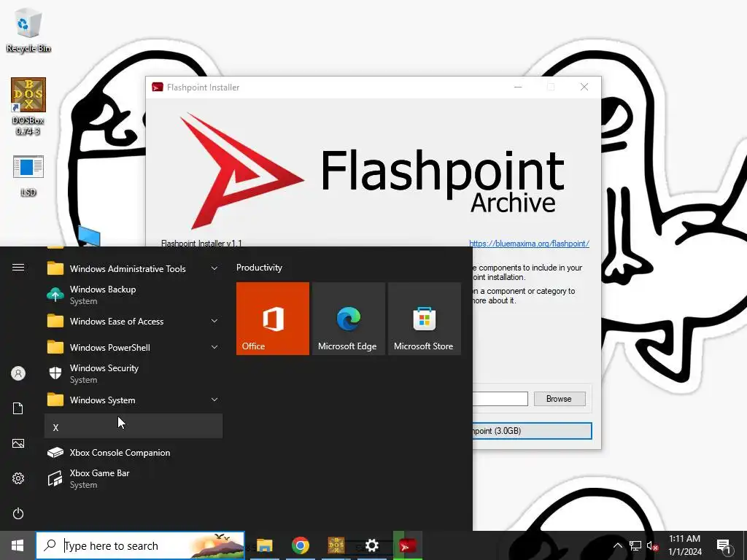This screenshot has width=747, height=560.
Task: Click the taskbar search box
Action: click(x=141, y=545)
